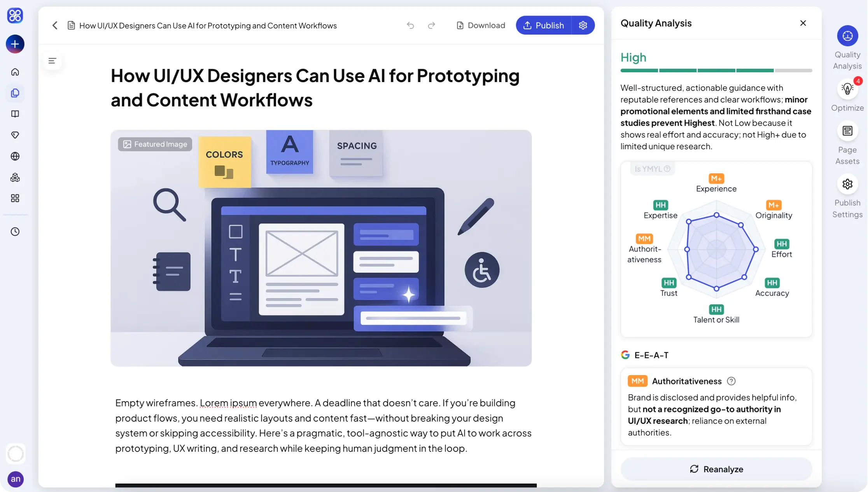
Task: Click the Featured Image thumbnail
Action: 321,248
